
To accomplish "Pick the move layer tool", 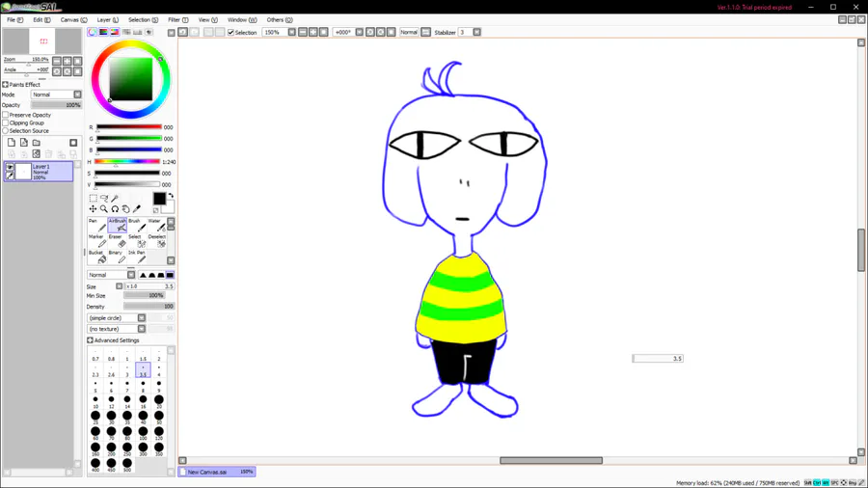I will point(93,209).
